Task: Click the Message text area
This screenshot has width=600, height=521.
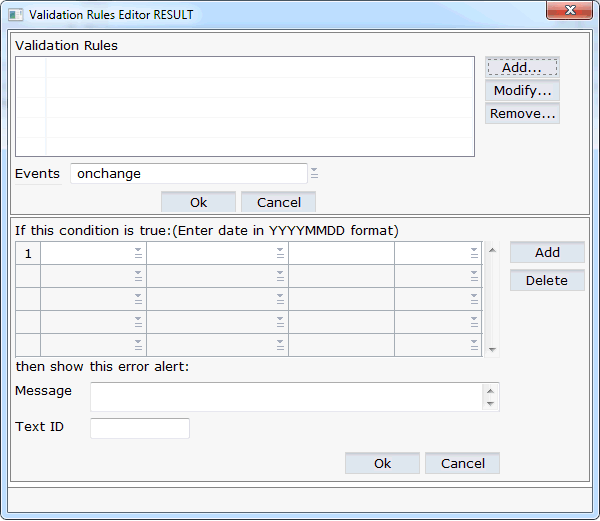Action: click(286, 397)
